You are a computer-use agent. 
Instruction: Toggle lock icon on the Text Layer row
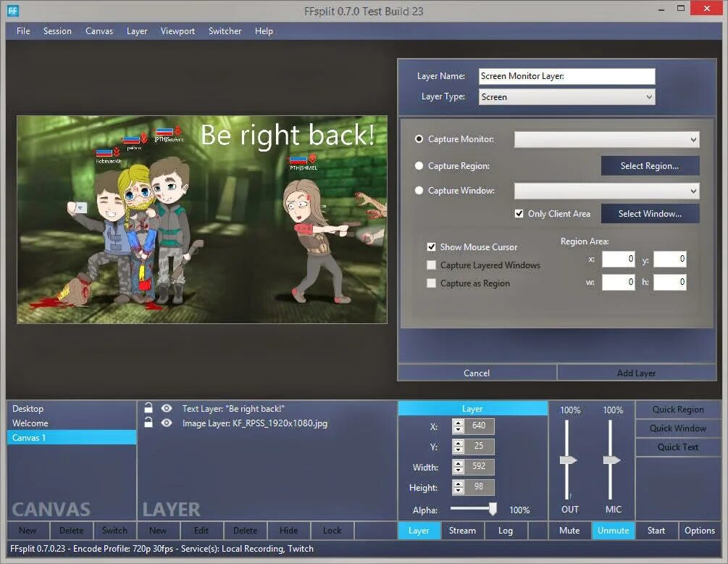(x=148, y=408)
